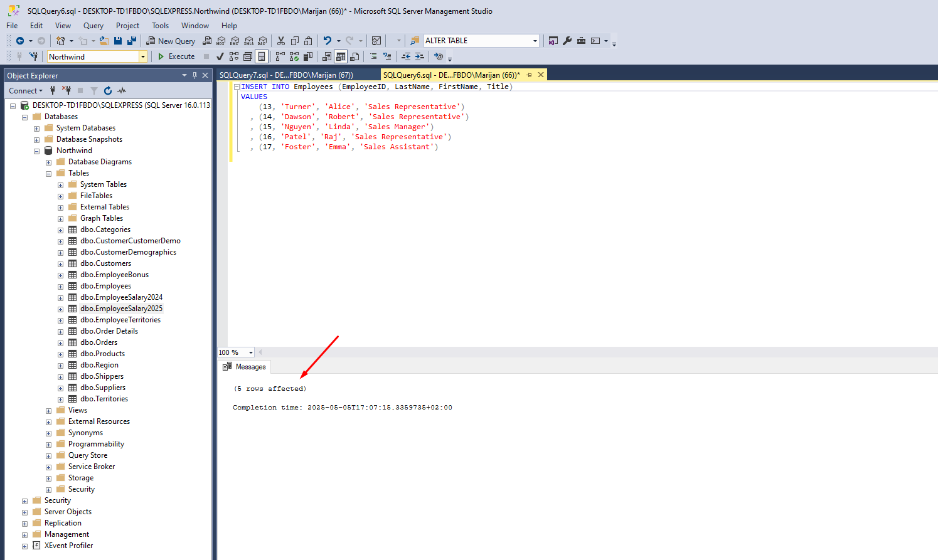Toggle Results to Text mode
This screenshot has height=560, width=938.
coord(327,56)
